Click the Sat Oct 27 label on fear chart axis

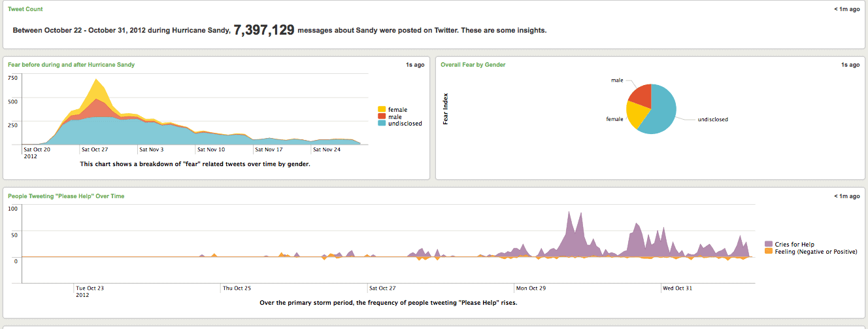point(95,149)
